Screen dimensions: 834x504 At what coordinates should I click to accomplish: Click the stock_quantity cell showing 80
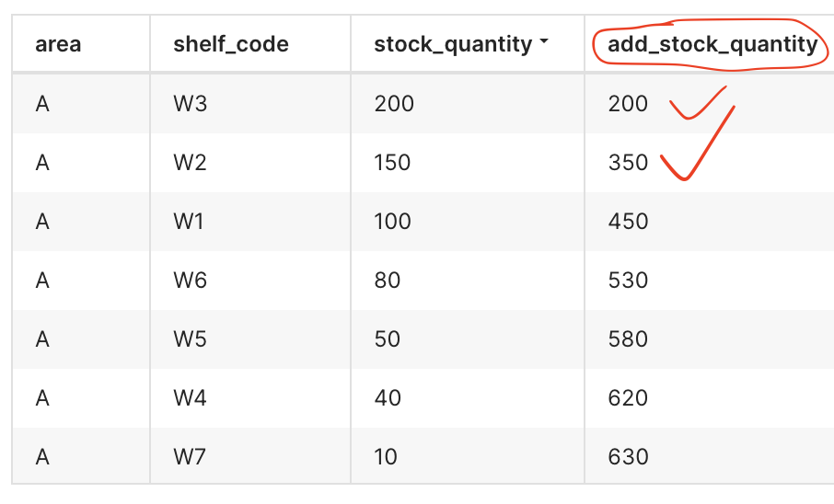[388, 281]
